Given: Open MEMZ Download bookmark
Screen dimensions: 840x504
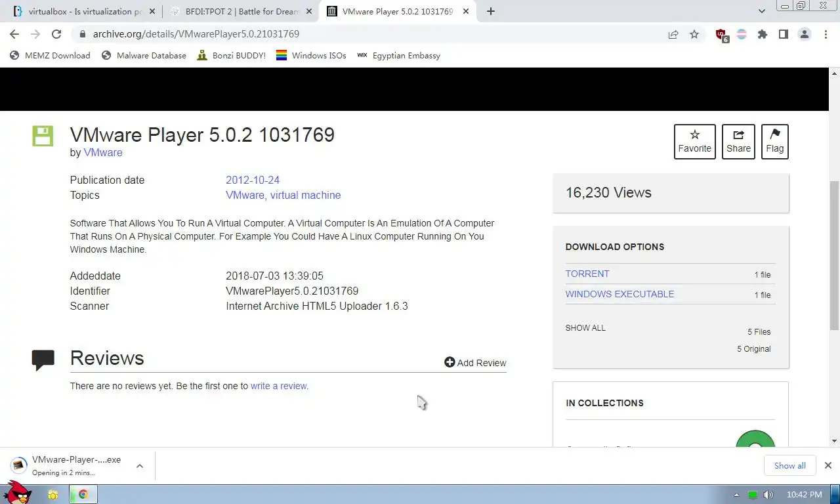Looking at the screenshot, I should pos(50,56).
